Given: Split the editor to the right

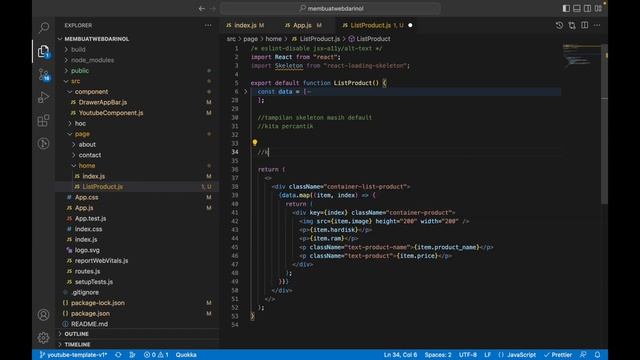Looking at the screenshot, I should (x=584, y=25).
